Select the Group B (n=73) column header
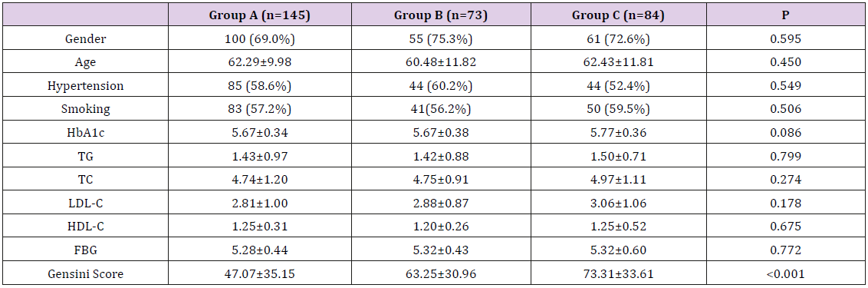 (x=440, y=15)
